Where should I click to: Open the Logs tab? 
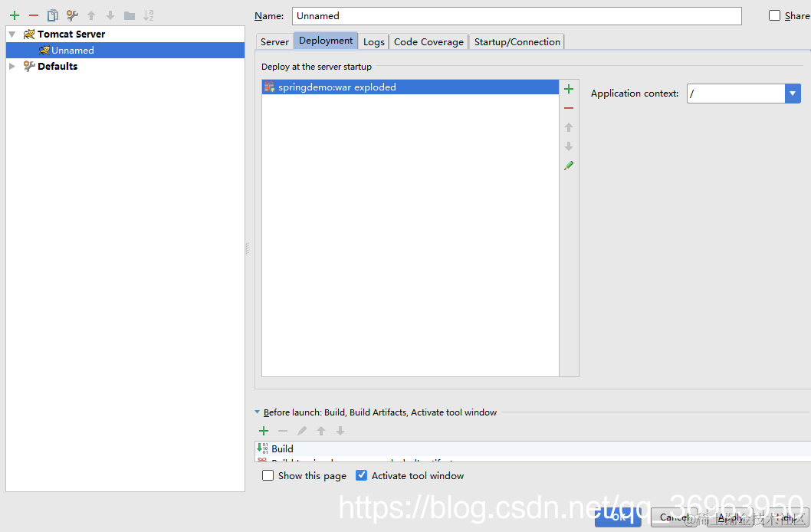click(x=374, y=42)
